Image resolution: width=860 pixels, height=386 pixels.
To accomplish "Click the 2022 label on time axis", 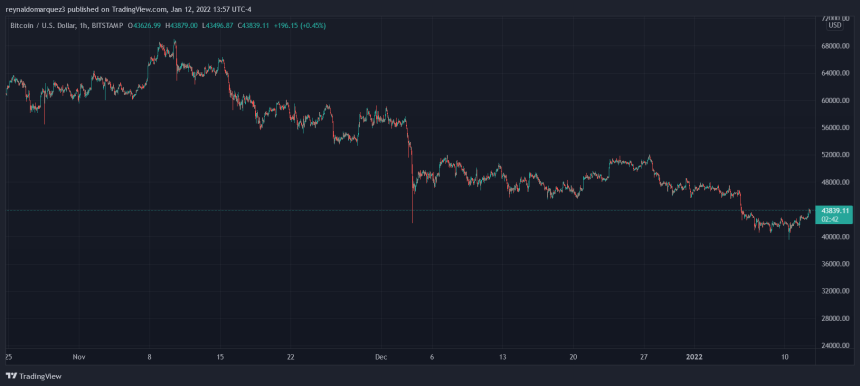I will pos(694,357).
